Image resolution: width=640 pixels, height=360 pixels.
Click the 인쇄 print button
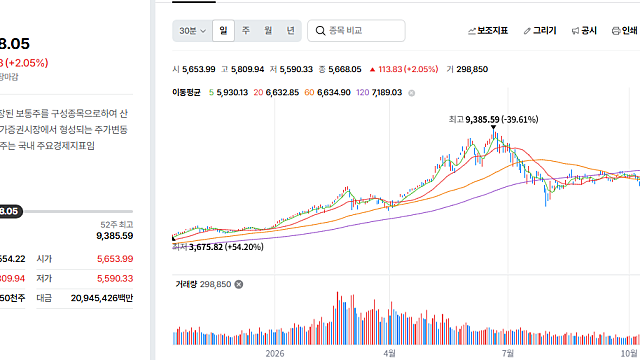(x=624, y=31)
